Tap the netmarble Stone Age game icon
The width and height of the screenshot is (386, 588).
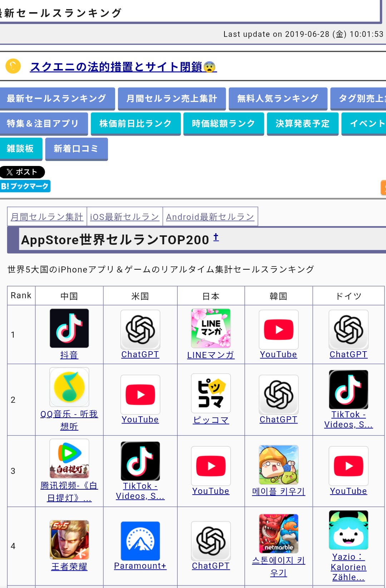pos(279,534)
